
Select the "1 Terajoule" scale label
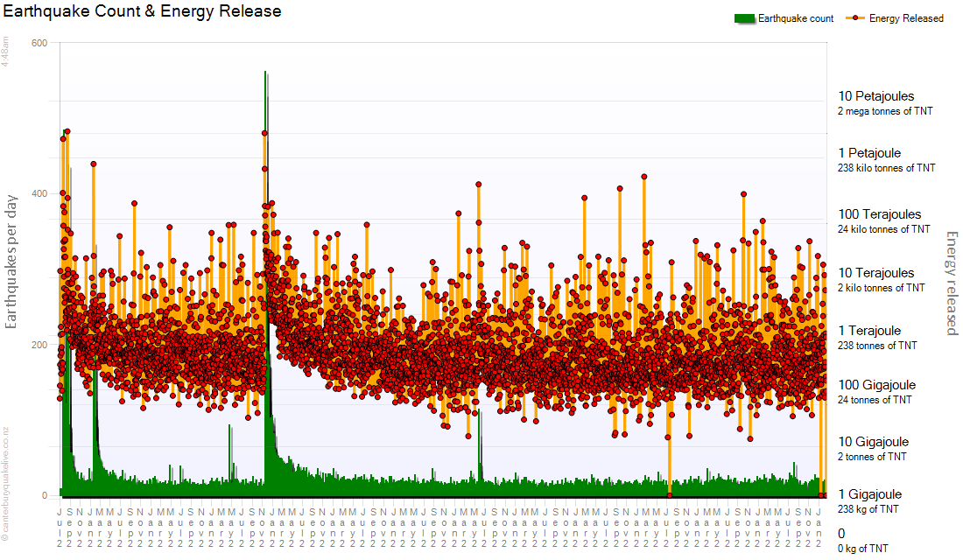point(869,331)
